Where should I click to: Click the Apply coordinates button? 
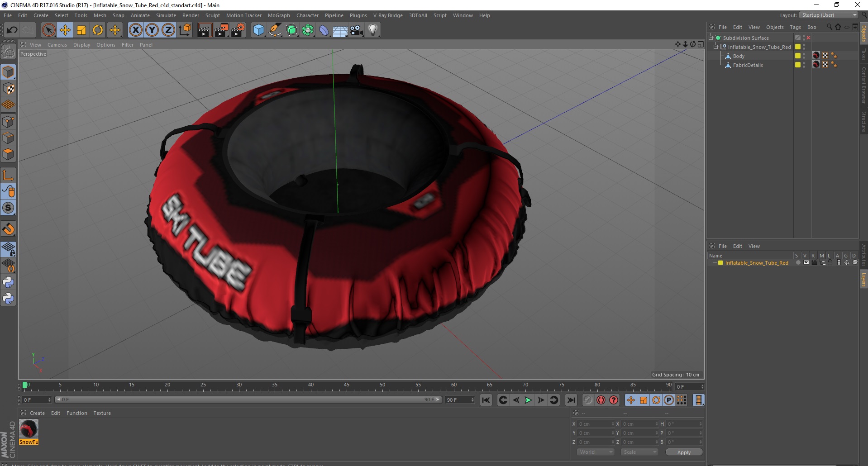[684, 452]
